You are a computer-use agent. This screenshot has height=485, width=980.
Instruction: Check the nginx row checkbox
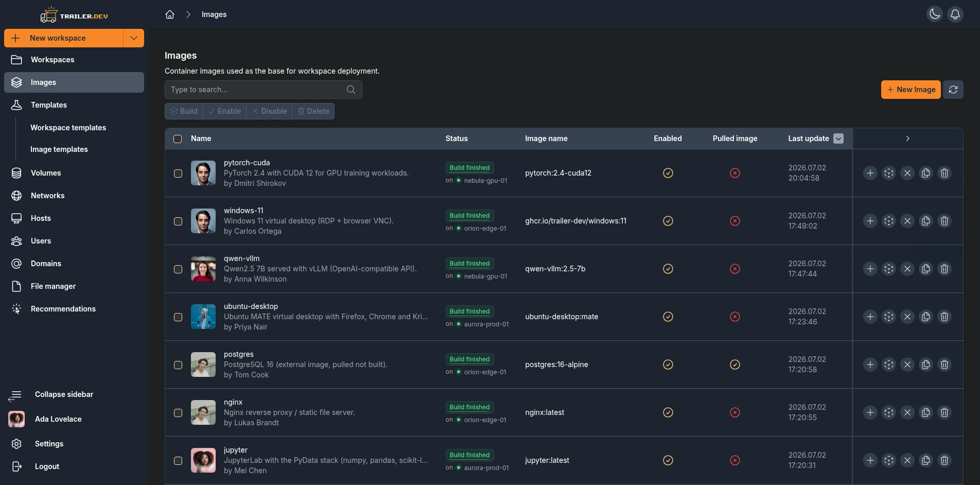click(178, 413)
